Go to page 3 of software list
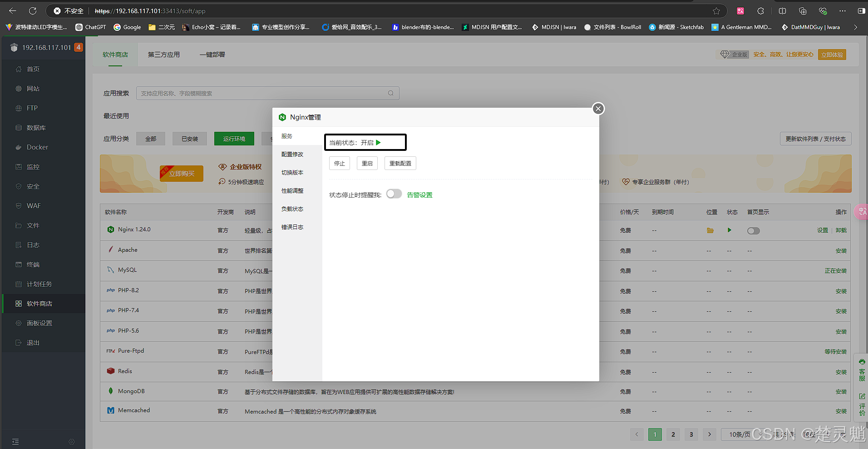This screenshot has height=449, width=868. 691,434
